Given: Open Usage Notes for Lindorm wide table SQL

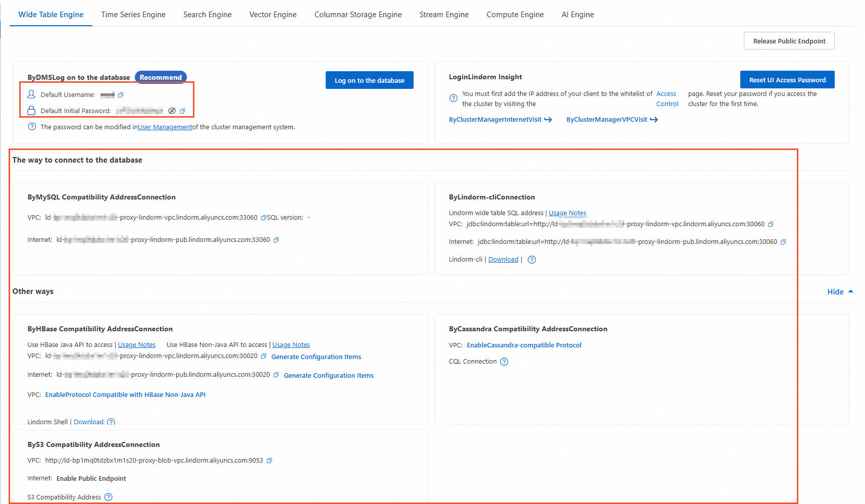Looking at the screenshot, I should click(568, 213).
